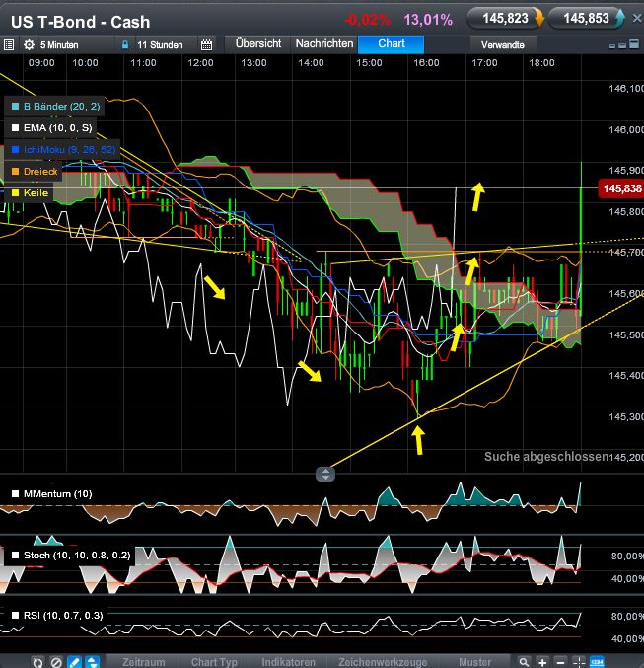Click the lock icon beside 11 Stunden

coord(124,45)
